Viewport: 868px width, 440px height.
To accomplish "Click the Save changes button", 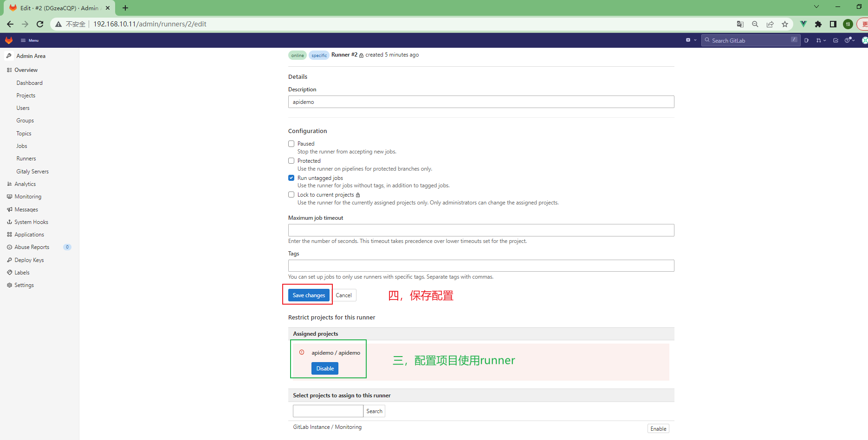I will click(x=309, y=295).
